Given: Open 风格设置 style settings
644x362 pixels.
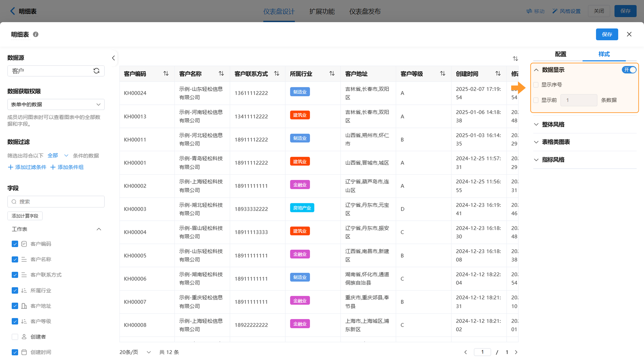Looking at the screenshot, I should (566, 11).
